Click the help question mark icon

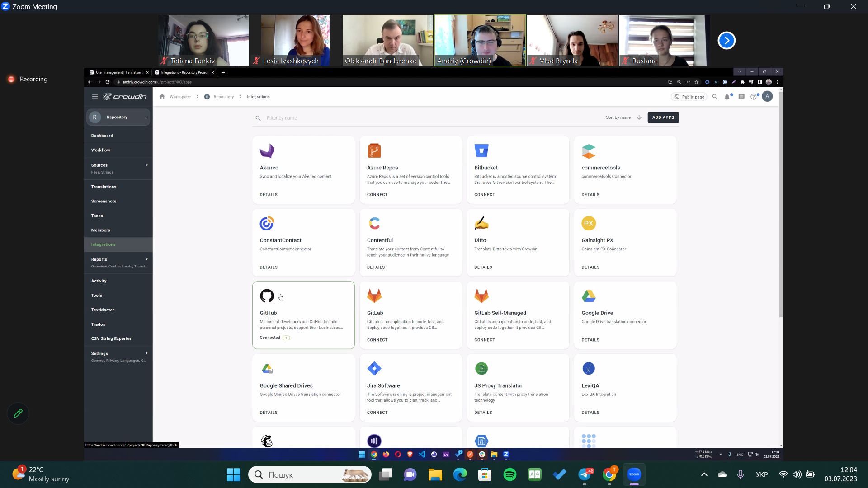point(753,97)
